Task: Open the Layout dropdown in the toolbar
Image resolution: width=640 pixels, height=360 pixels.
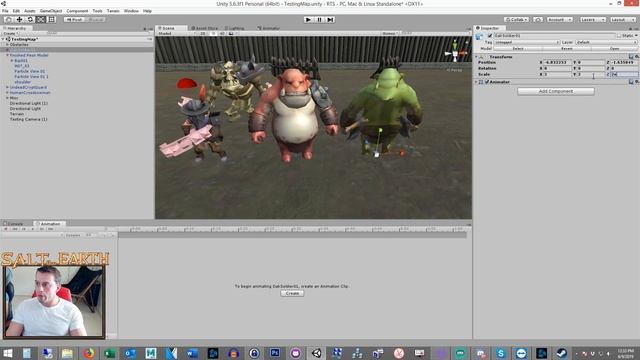Action: [x=623, y=20]
